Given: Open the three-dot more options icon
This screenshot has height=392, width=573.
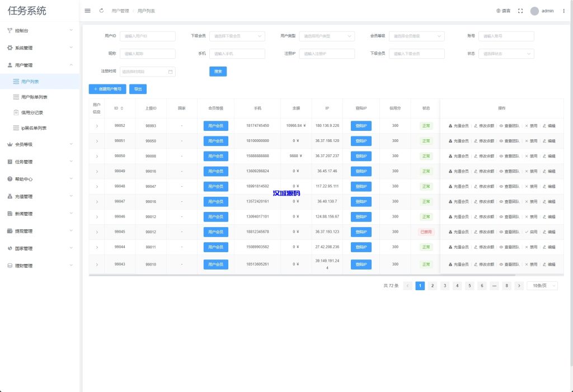Looking at the screenshot, I should point(563,11).
